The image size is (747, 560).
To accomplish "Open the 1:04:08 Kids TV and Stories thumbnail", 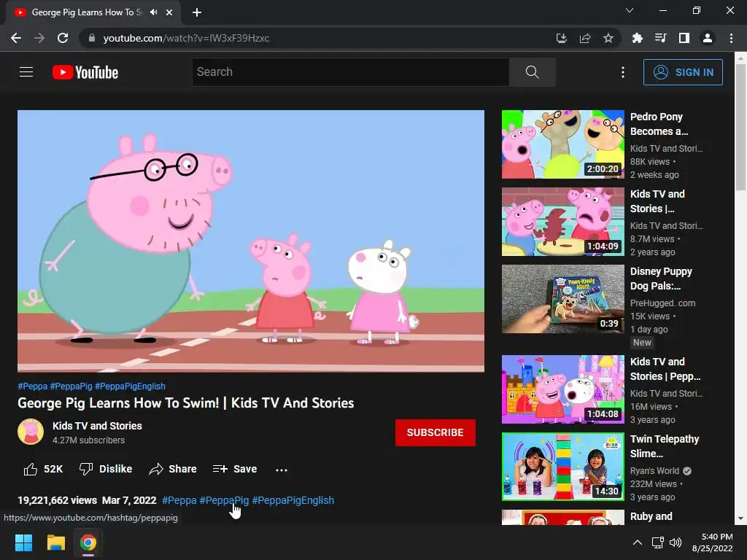I will coord(562,389).
